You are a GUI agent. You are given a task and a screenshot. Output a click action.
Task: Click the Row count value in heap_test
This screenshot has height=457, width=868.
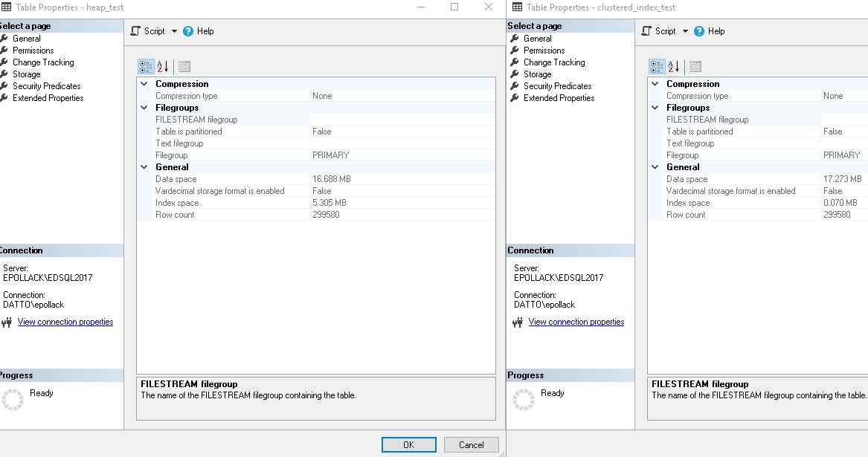pyautogui.click(x=325, y=215)
